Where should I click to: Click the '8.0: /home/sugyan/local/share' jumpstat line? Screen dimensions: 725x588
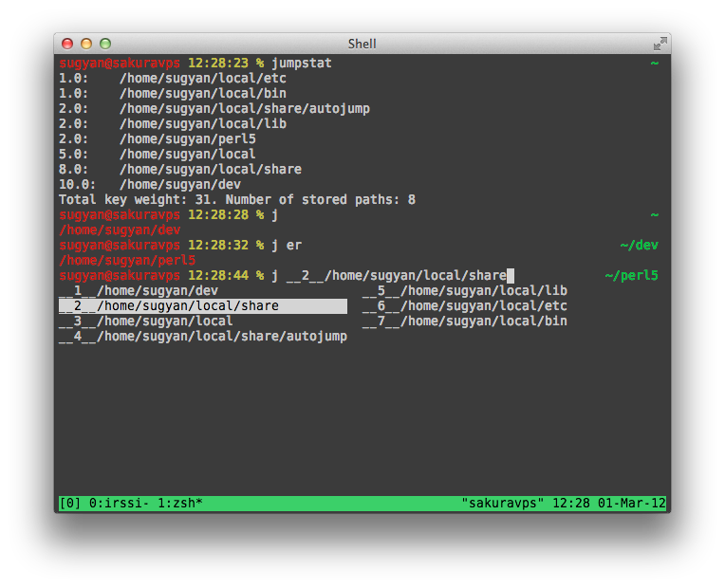tap(180, 169)
